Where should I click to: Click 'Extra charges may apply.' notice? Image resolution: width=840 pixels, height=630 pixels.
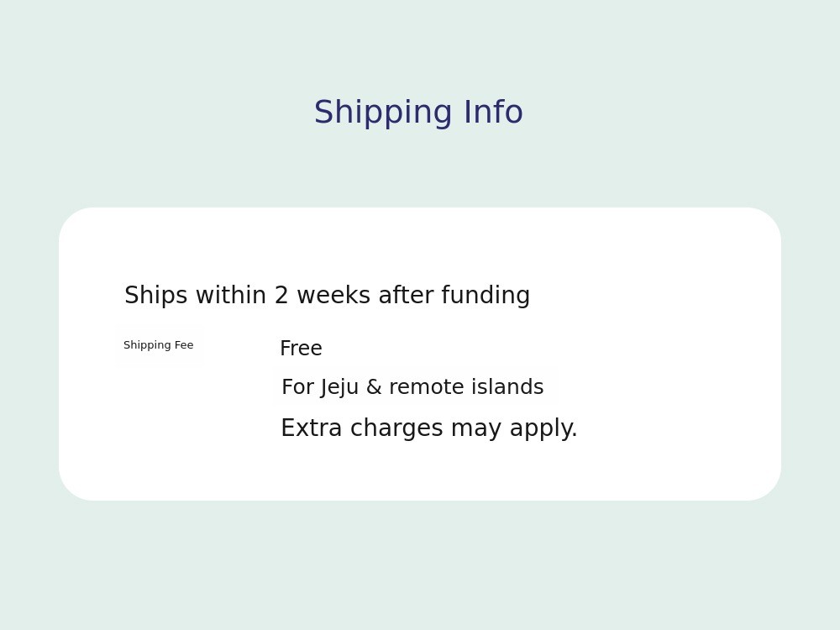[428, 428]
